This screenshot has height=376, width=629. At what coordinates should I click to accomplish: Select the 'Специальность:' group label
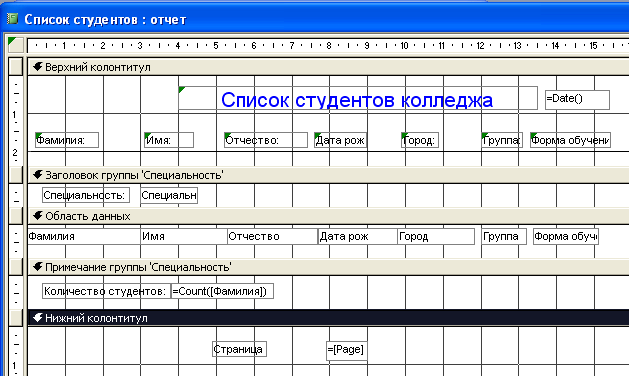pyautogui.click(x=86, y=195)
